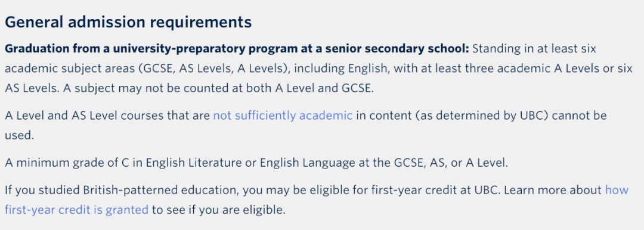Click the '(GCSE, AS Levels, A Levels)' parenthetical
This screenshot has height=230, width=644.
pos(212,69)
